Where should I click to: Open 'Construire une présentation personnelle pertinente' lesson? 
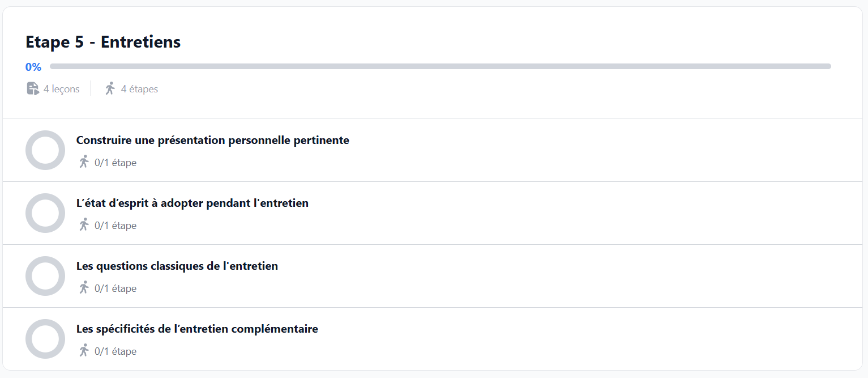click(x=213, y=140)
